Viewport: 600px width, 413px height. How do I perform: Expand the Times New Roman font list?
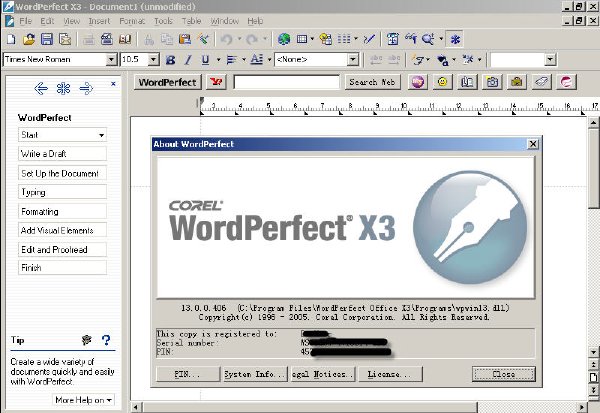click(111, 59)
